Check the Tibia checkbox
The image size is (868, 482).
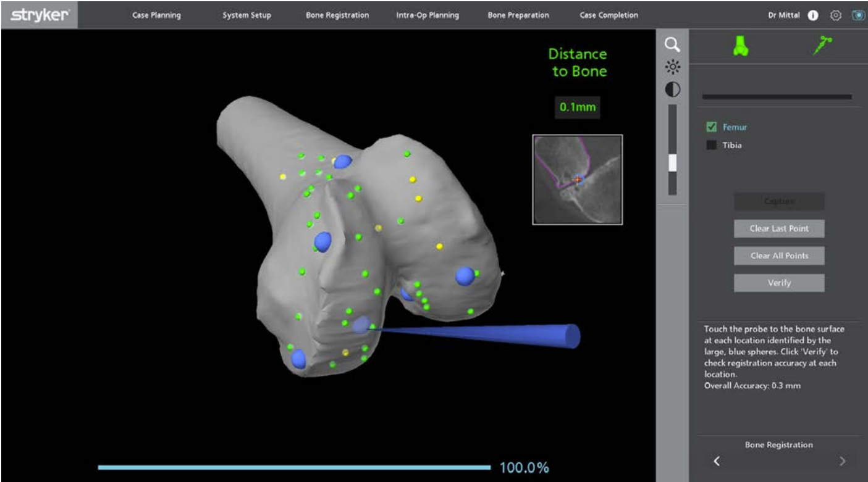click(x=711, y=145)
